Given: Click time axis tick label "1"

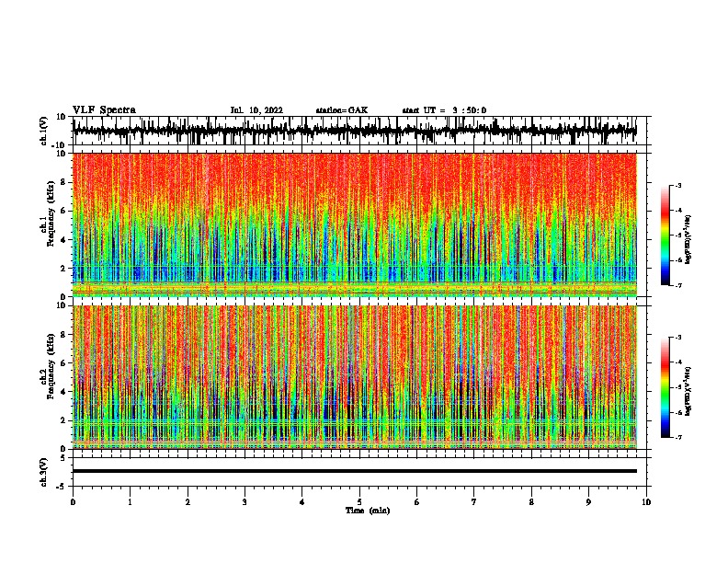Looking at the screenshot, I should coord(131,502).
